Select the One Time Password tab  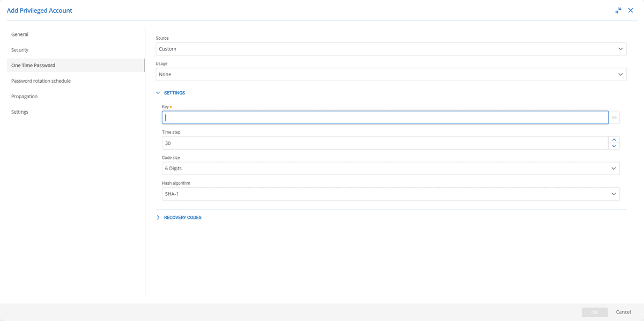coord(33,65)
